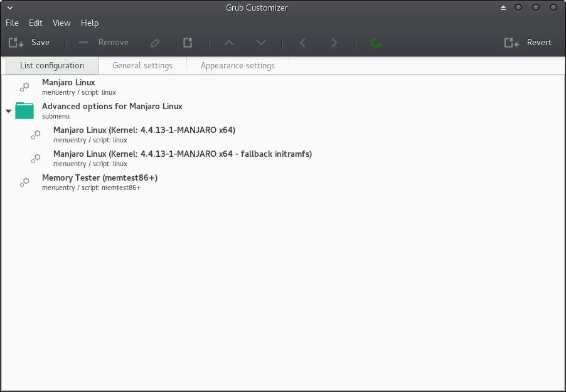Switch to the Appearance settings tab

click(x=238, y=66)
